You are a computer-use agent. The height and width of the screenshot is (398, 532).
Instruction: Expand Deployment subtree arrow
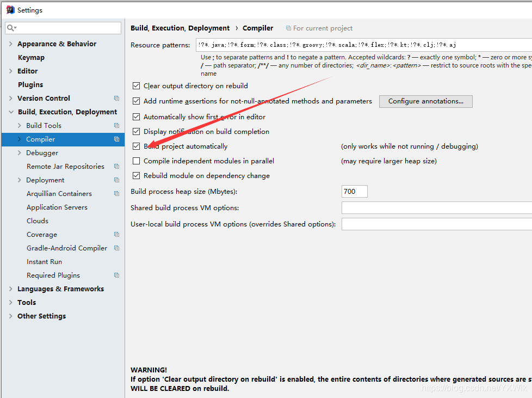click(x=20, y=180)
